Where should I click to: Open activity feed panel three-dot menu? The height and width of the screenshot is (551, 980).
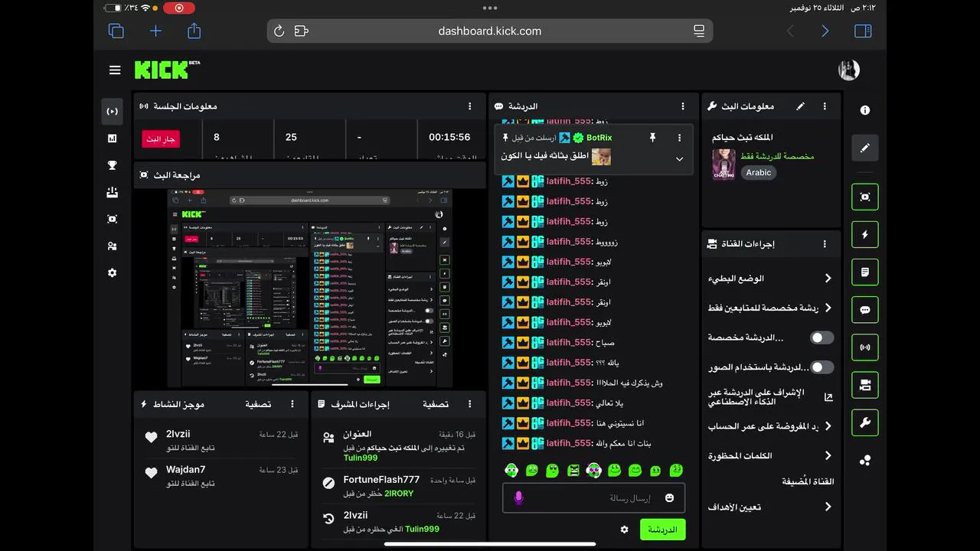tap(292, 404)
